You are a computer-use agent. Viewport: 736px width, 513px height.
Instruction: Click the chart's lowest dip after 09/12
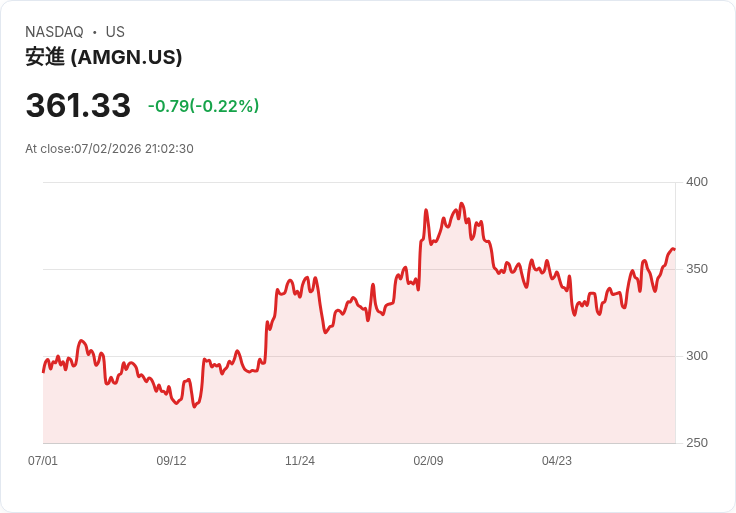click(x=194, y=406)
